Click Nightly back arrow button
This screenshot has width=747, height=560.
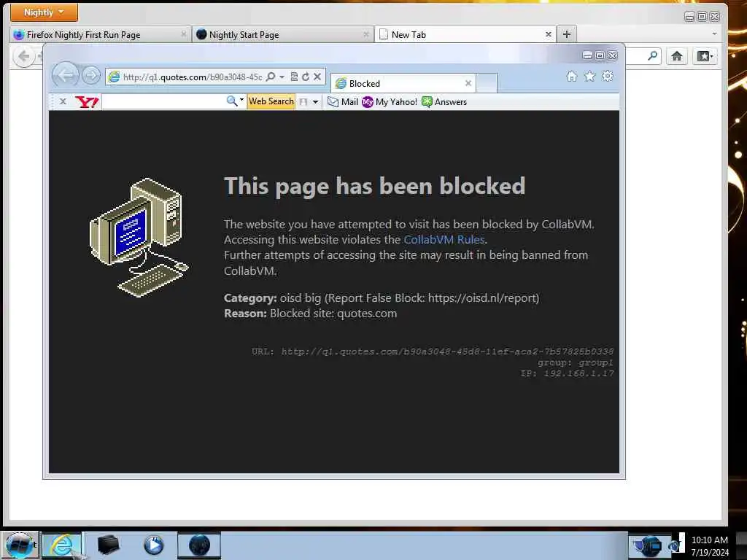24,57
